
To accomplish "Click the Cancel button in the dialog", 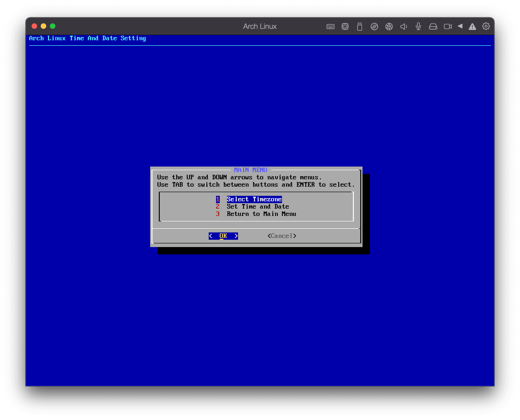I will point(282,236).
